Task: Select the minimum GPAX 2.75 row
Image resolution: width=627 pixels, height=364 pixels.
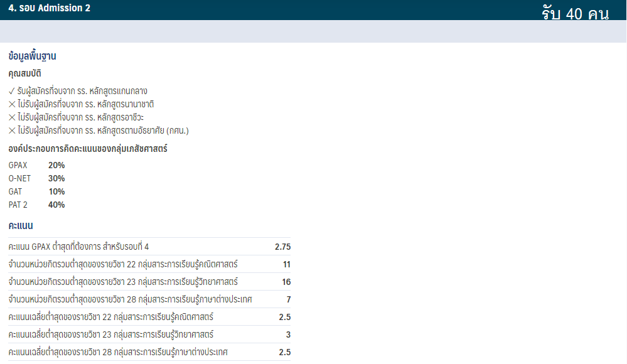Action: (x=149, y=247)
